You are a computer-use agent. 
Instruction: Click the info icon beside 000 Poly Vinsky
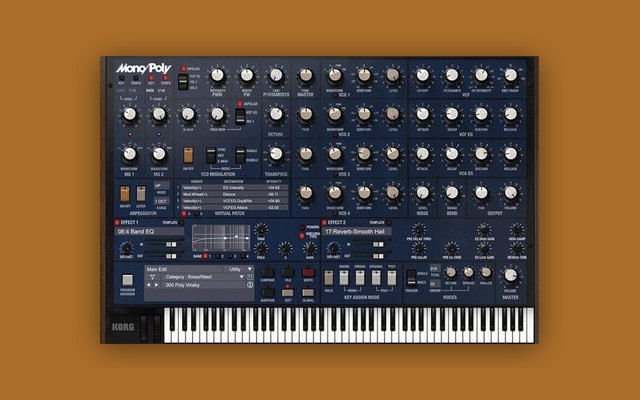pos(250,285)
